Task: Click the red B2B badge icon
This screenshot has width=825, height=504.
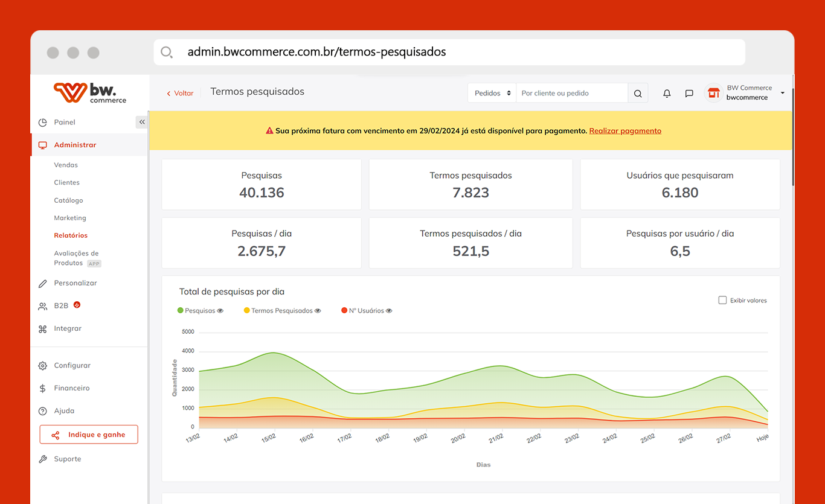Action: tap(77, 305)
